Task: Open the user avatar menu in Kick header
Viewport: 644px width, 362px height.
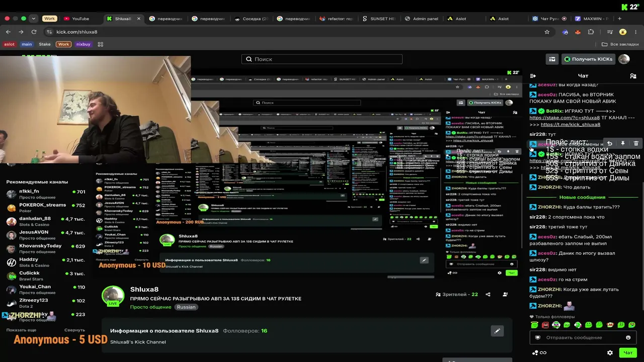Action: pos(624,59)
